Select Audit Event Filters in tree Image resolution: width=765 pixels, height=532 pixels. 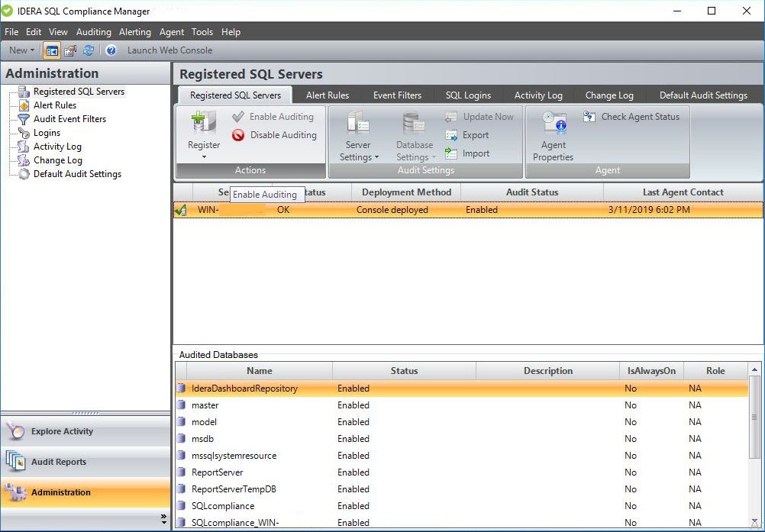(69, 119)
